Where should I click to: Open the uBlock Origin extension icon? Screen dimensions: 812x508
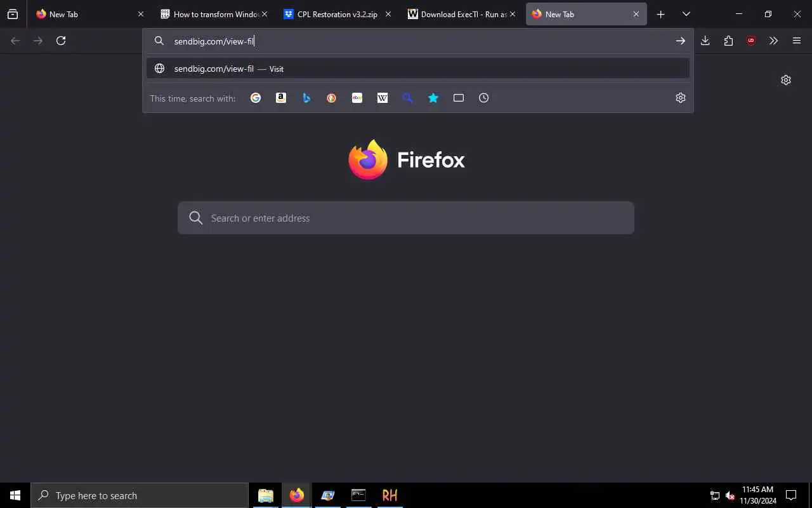pos(751,41)
